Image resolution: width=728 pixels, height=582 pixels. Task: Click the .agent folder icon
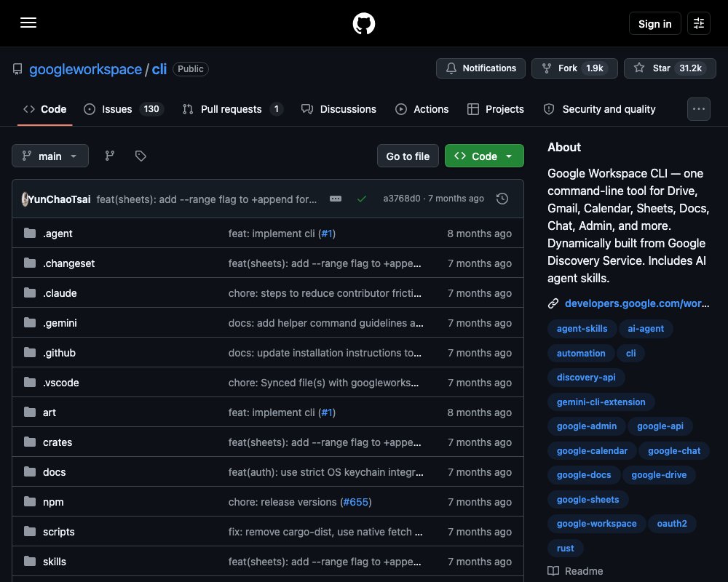tap(30, 233)
